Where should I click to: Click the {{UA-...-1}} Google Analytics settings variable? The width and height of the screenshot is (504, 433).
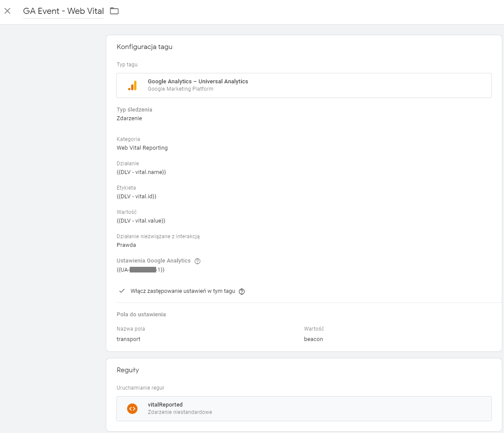tap(141, 270)
